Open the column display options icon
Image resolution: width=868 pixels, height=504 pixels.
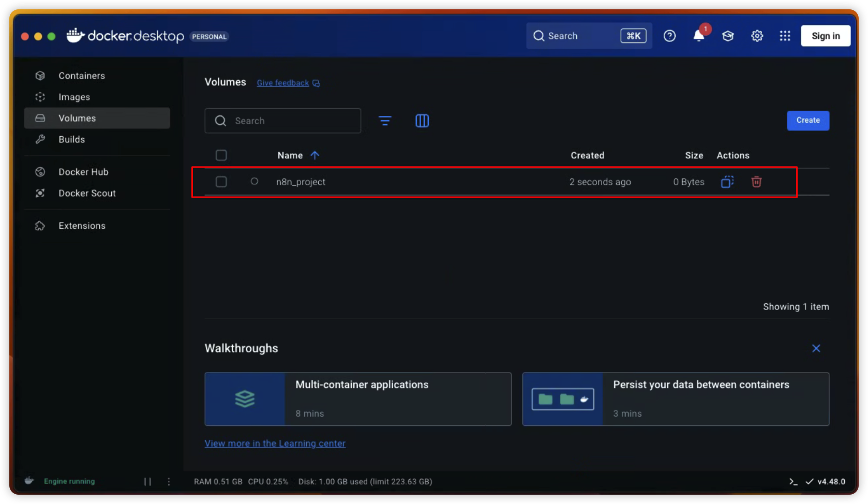click(422, 121)
